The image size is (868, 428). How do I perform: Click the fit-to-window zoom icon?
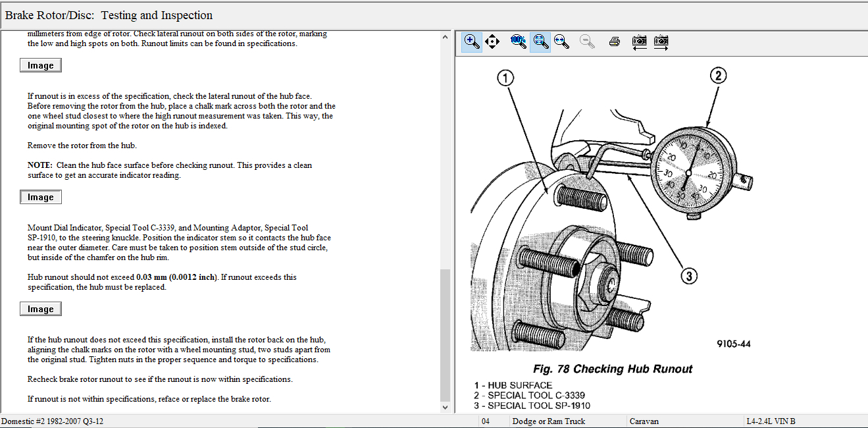(x=540, y=42)
